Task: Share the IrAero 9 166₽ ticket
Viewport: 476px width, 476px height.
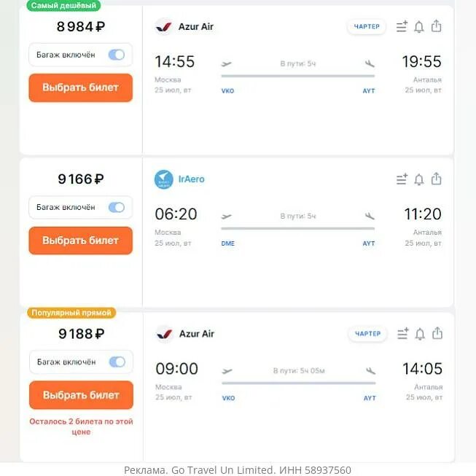Action: (x=436, y=179)
